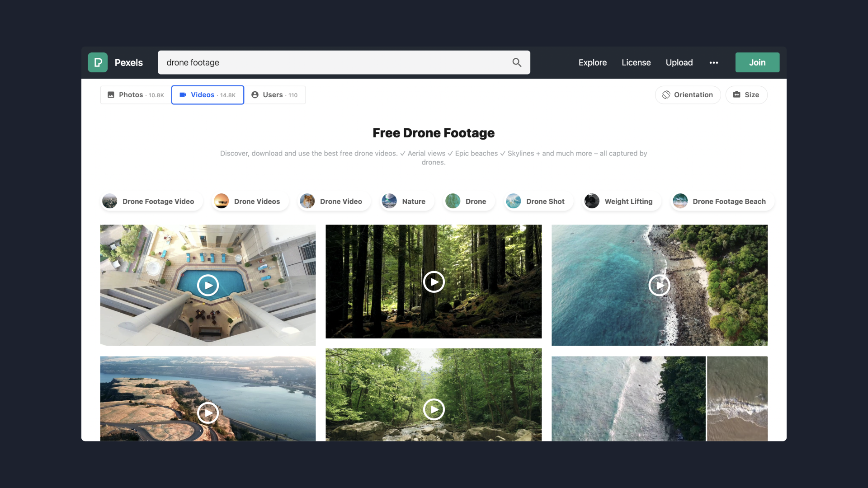Viewport: 868px width, 488px height.
Task: Open the Explore link
Action: coord(592,62)
